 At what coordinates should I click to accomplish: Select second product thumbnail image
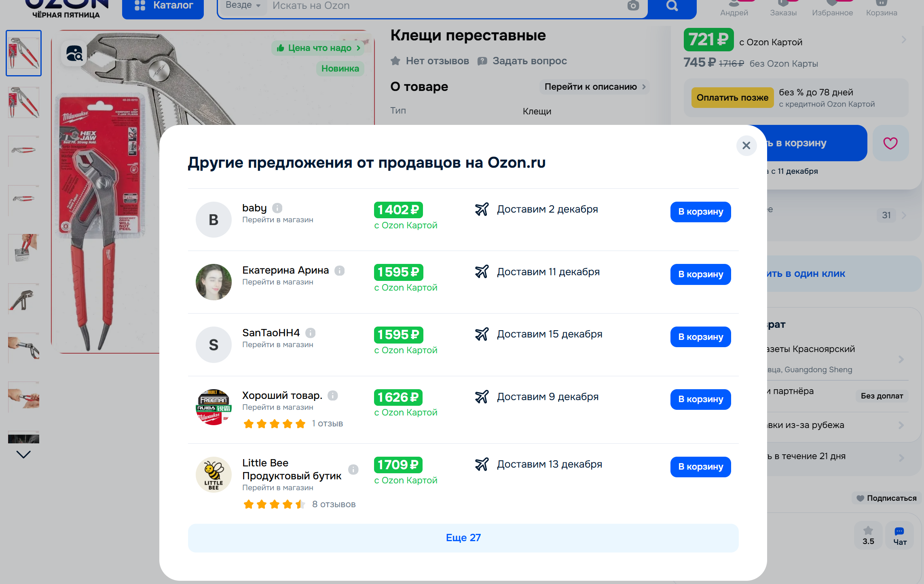tap(24, 102)
